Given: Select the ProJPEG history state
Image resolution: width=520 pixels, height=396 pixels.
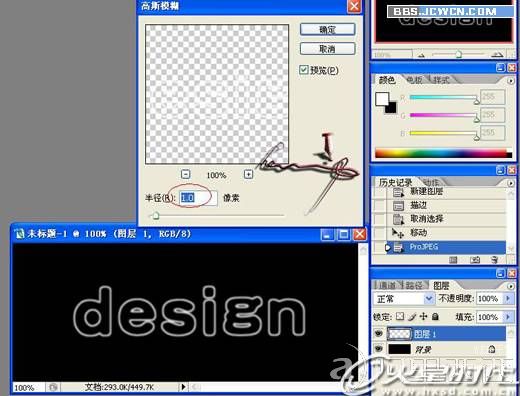Looking at the screenshot, I should point(447,247).
